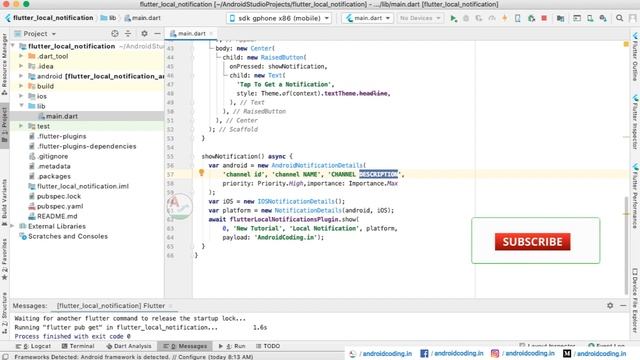Click the Frameworks Detected status message

tap(133, 357)
